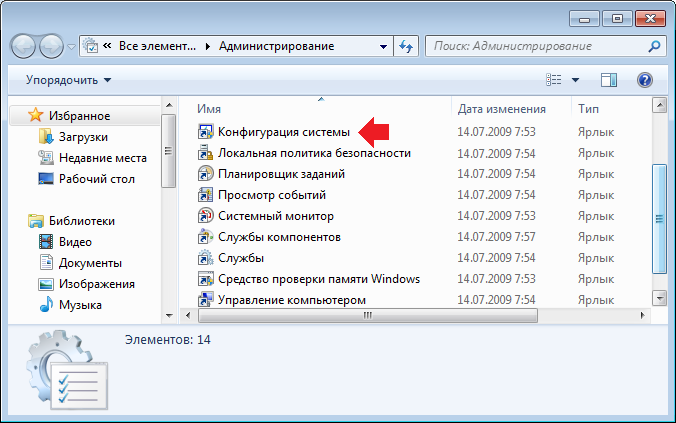This screenshot has width=676, height=423.
Task: Minimize the Администрирование window
Action: [x=584, y=19]
